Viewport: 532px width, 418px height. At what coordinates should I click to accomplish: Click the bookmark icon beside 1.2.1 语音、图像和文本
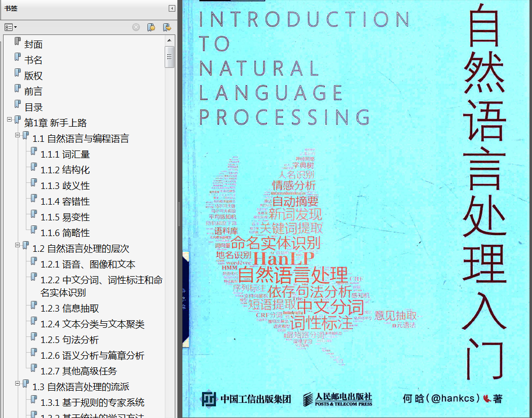coord(34,261)
